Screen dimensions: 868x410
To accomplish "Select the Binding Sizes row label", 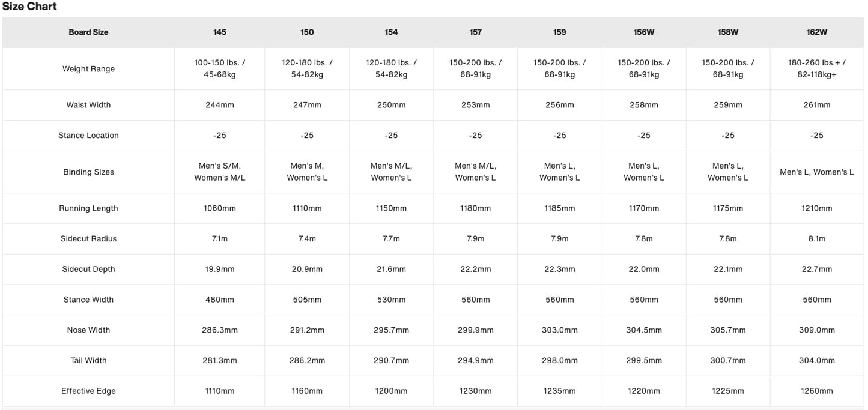I will click(88, 172).
